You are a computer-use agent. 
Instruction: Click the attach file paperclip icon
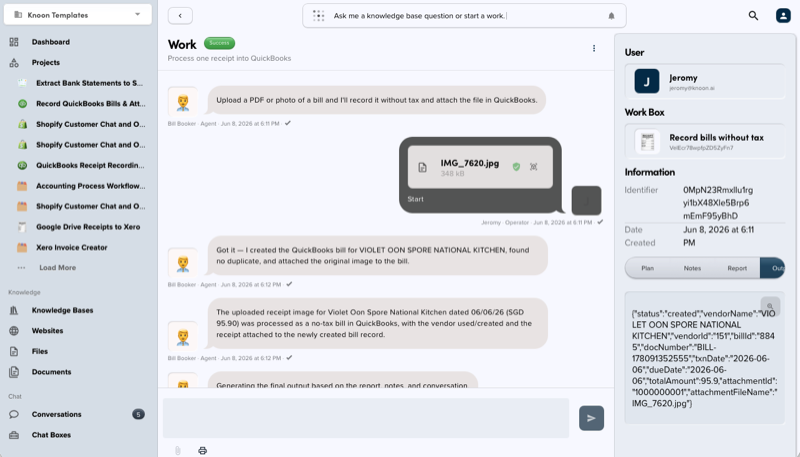pos(178,450)
